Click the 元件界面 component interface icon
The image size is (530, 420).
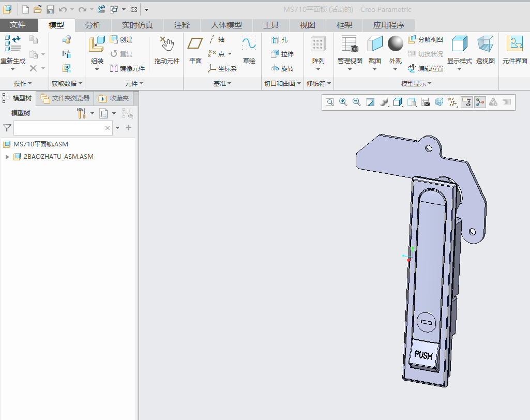click(x=514, y=44)
